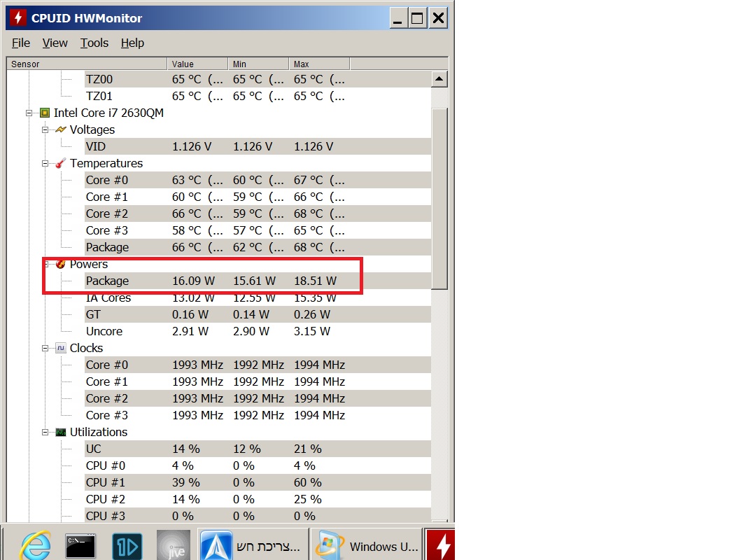This screenshot has width=753, height=560.
Task: Select the Package power row
Action: 258,281
